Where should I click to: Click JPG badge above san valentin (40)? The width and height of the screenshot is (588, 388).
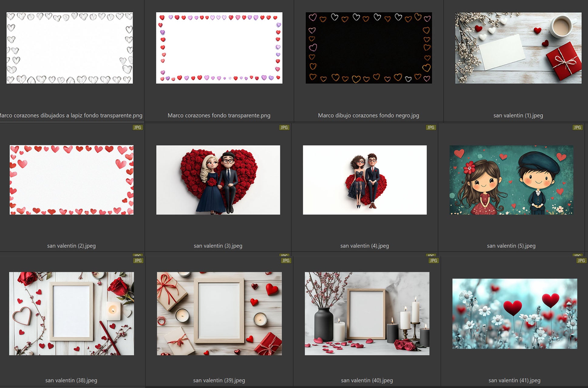[x=433, y=260]
